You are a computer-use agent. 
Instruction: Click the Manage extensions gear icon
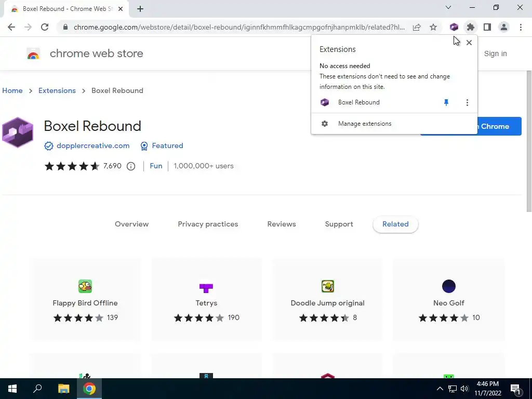[325, 124]
